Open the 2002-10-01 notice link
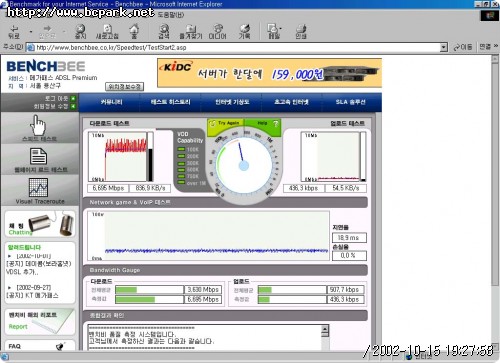The height and width of the screenshot is (363, 500). [39, 264]
